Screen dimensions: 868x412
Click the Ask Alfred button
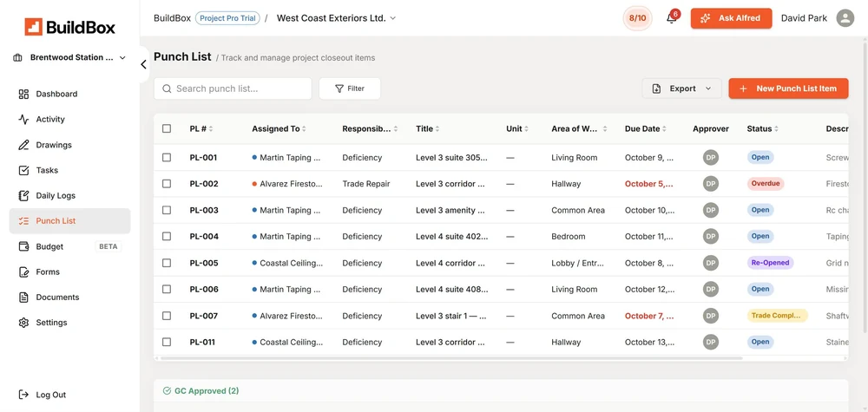coord(731,18)
